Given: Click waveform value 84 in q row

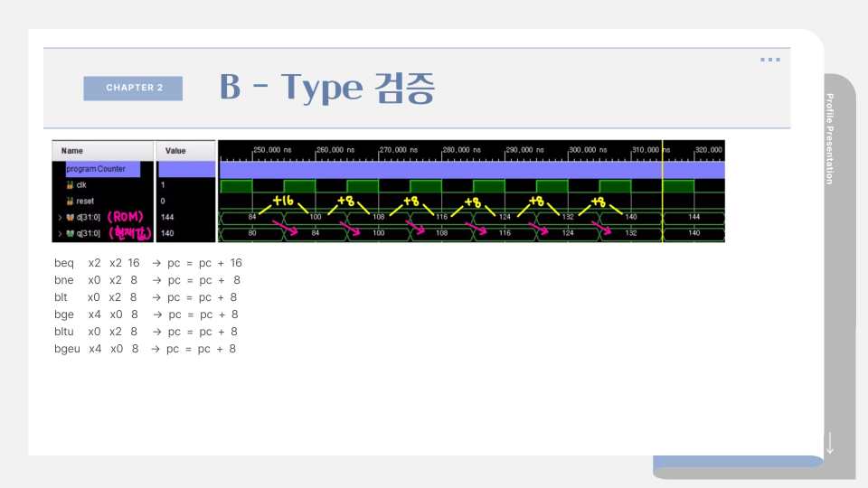Looking at the screenshot, I should (315, 233).
